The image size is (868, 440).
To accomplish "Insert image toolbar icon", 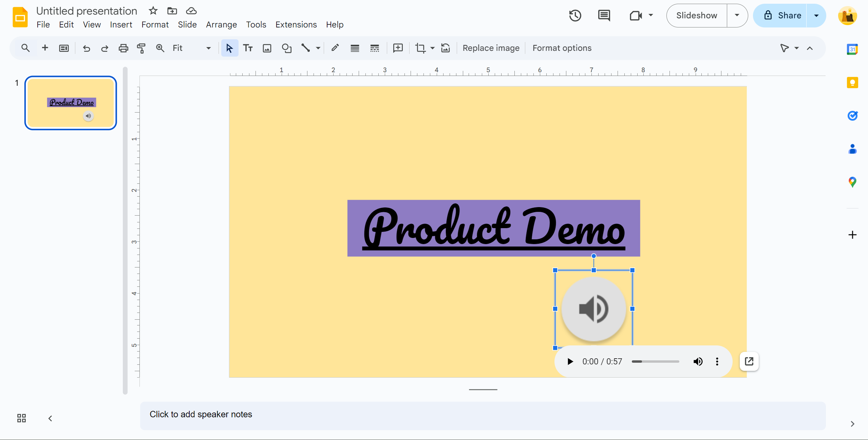I will click(x=267, y=48).
